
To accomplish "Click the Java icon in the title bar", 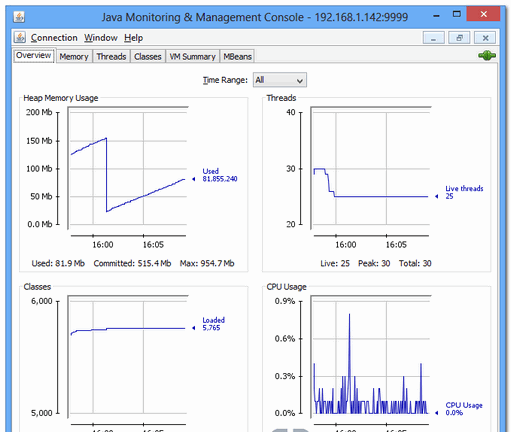I will (x=19, y=17).
